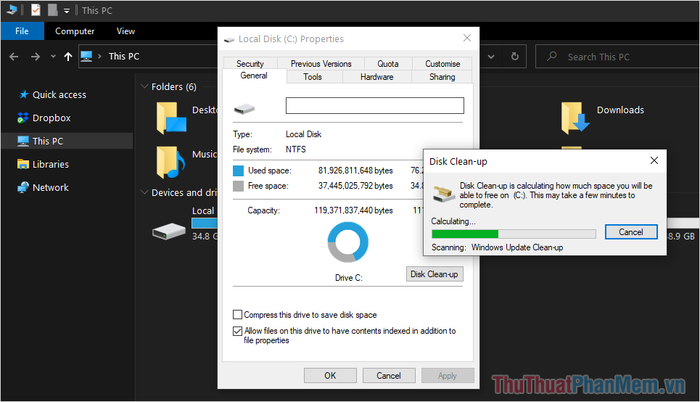Image resolution: width=700 pixels, height=402 pixels.
Task: Click the Network icon in the sidebar
Action: click(23, 188)
